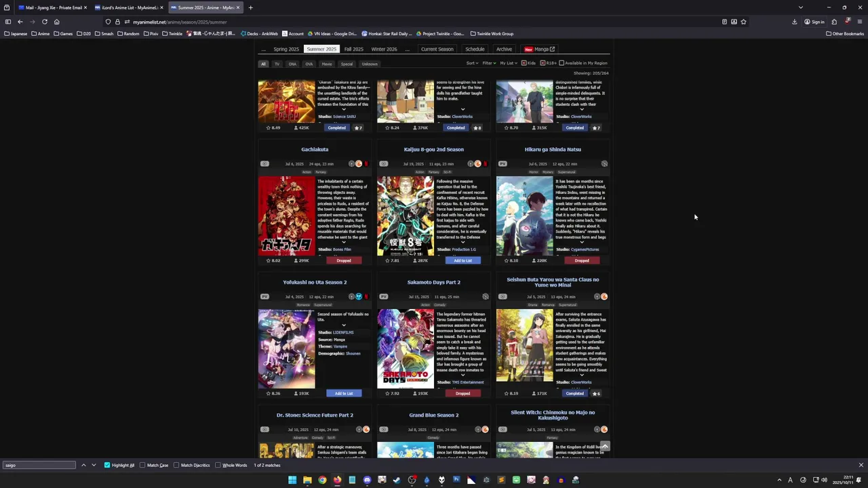This screenshot has height=488, width=868.
Task: Click the find-bar previous match arrow
Action: coord(83,465)
